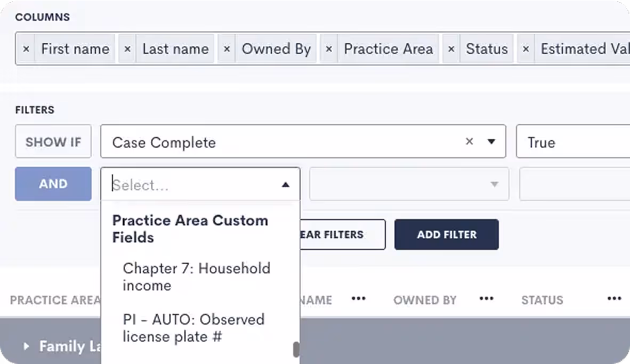This screenshot has height=364, width=630.
Task: Clear the Case Complete filter selection
Action: [x=469, y=141]
